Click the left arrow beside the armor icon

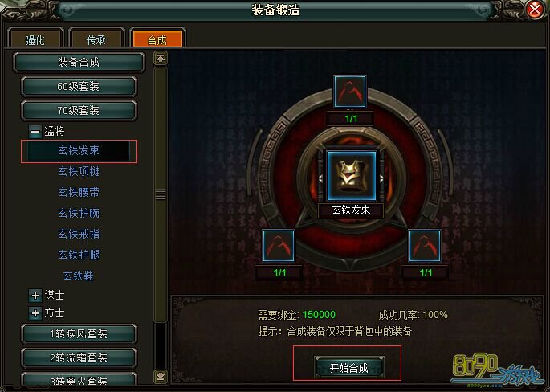[320, 178]
